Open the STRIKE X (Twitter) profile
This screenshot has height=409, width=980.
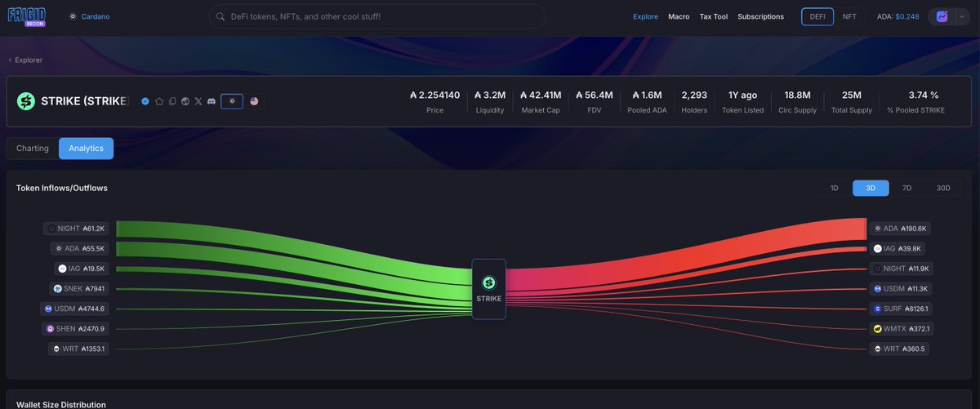click(198, 101)
